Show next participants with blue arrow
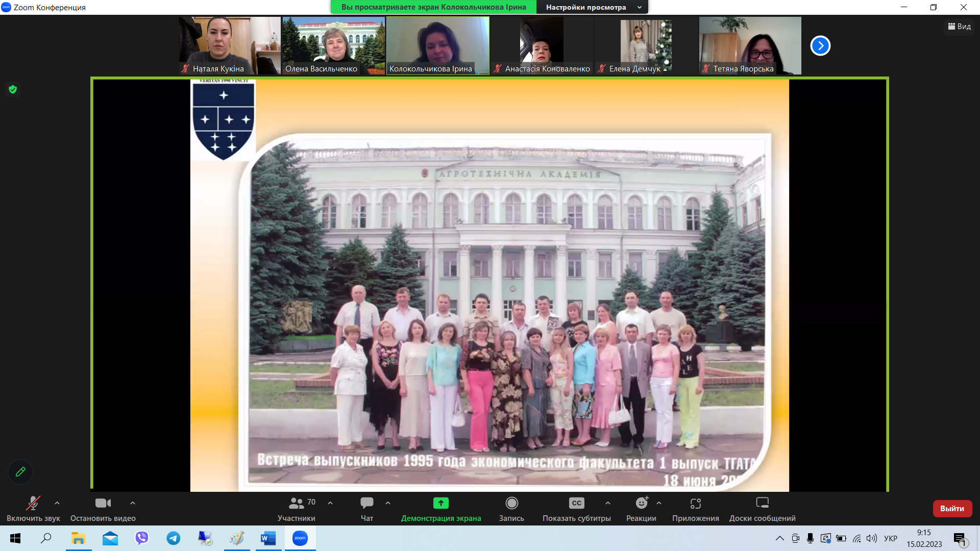Image resolution: width=980 pixels, height=551 pixels. click(x=820, y=46)
